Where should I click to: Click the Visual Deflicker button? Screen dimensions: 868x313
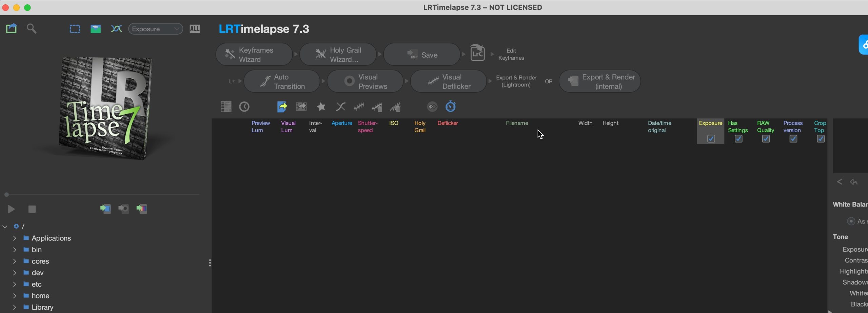click(x=449, y=81)
